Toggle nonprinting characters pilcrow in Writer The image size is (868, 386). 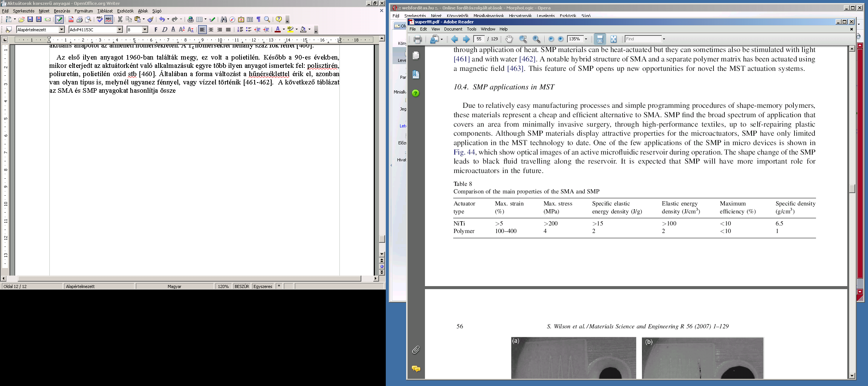point(258,19)
